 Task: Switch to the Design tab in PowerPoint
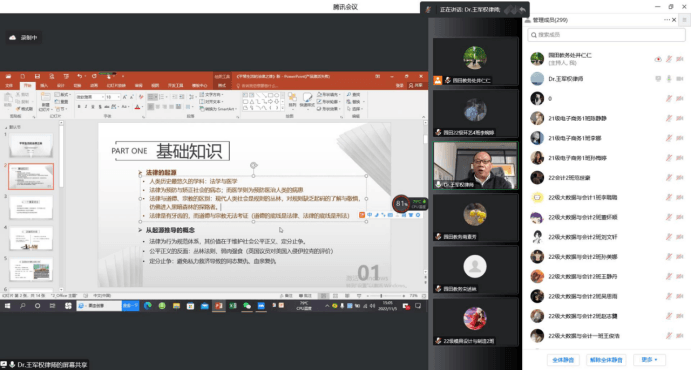[x=61, y=86]
